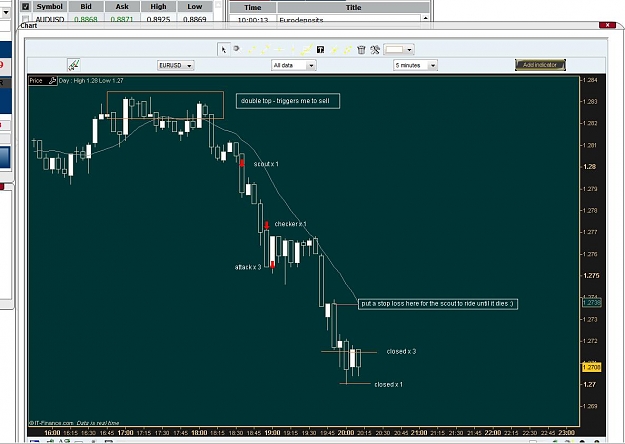Select the horizontal line drawing tool
This screenshot has width=625, height=444.
pyautogui.click(x=279, y=49)
